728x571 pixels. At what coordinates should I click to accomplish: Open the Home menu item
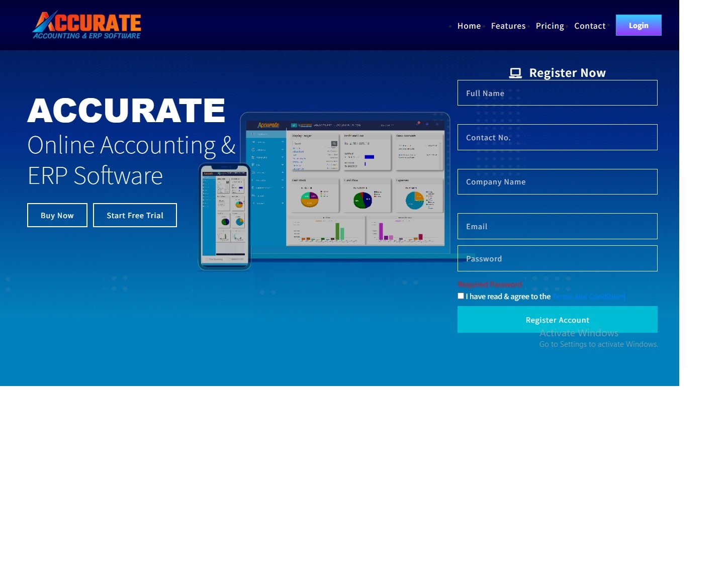pyautogui.click(x=469, y=26)
